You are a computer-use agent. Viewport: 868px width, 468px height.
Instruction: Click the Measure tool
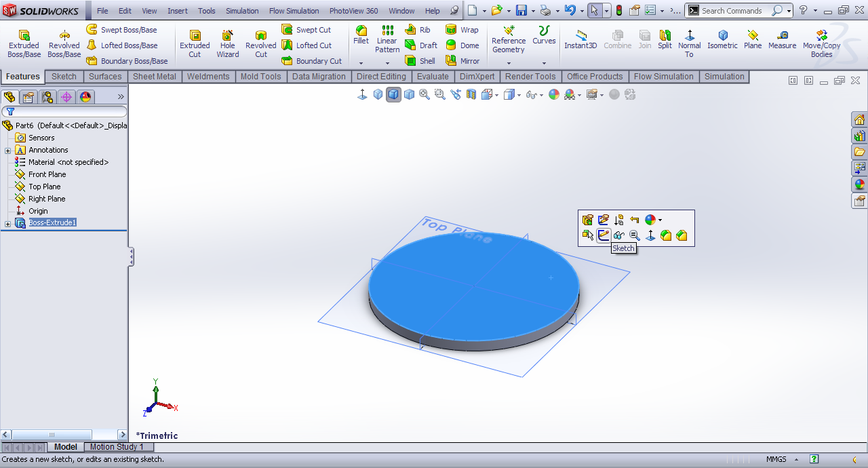[782, 39]
